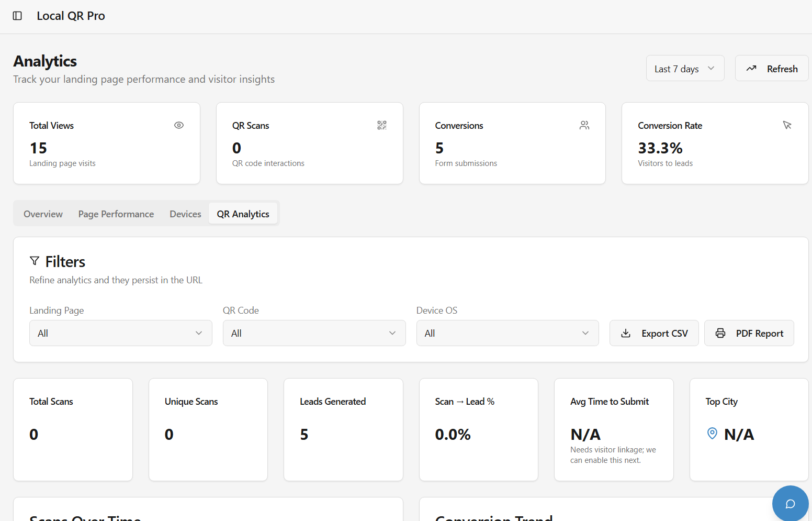Open the floating chat bubble
The image size is (812, 521).
pos(790,503)
